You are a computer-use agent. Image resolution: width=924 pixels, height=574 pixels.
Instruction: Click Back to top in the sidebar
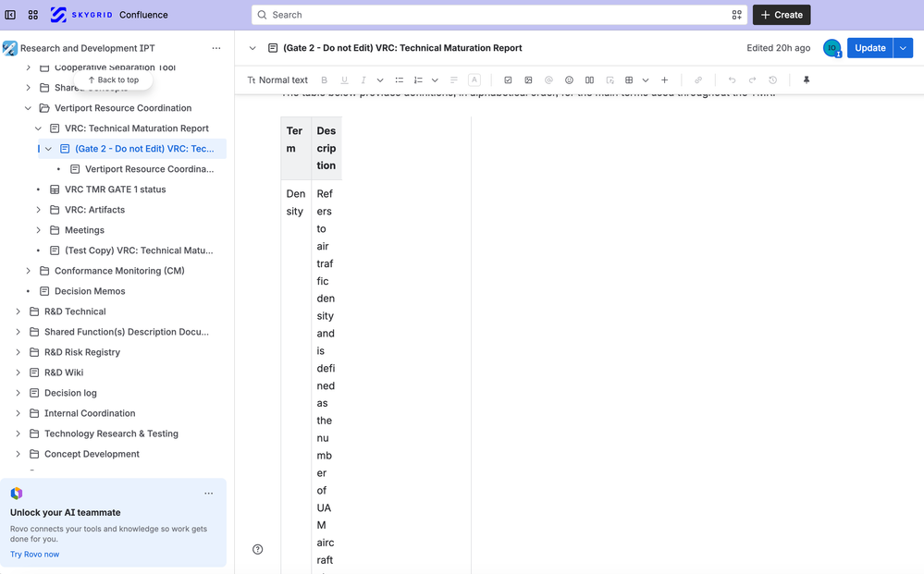[x=113, y=80]
